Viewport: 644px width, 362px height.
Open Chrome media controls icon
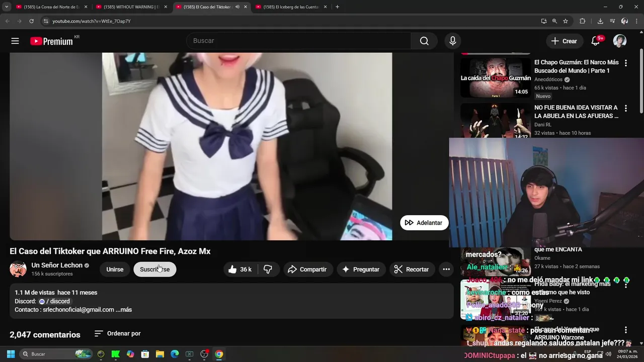(612, 21)
